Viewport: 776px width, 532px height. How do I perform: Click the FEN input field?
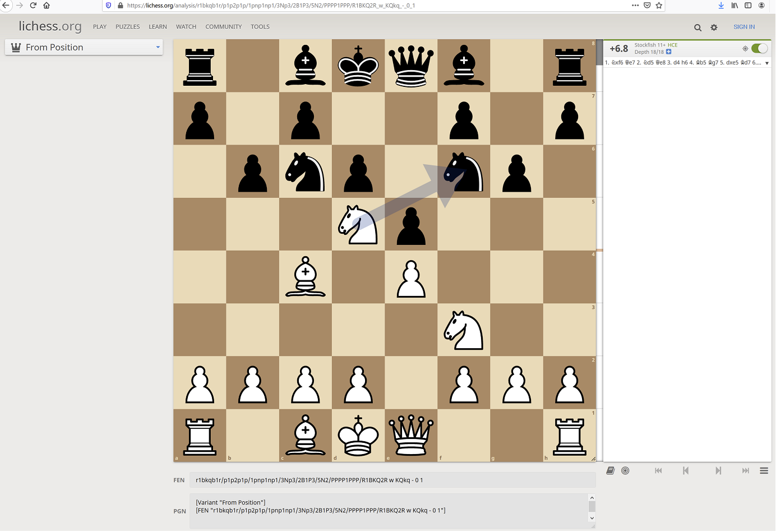(392, 480)
